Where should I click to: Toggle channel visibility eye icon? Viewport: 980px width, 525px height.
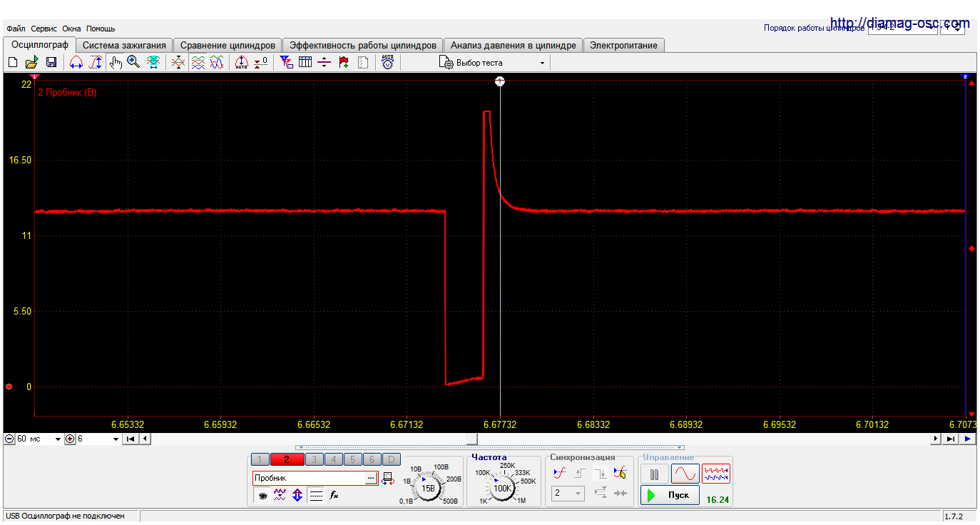click(262, 495)
